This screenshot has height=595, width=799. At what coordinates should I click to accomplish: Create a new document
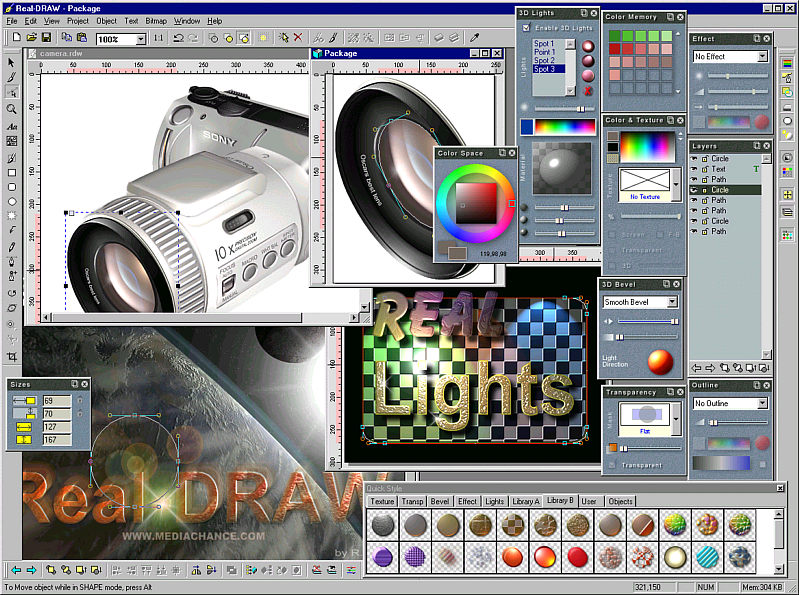(x=17, y=37)
